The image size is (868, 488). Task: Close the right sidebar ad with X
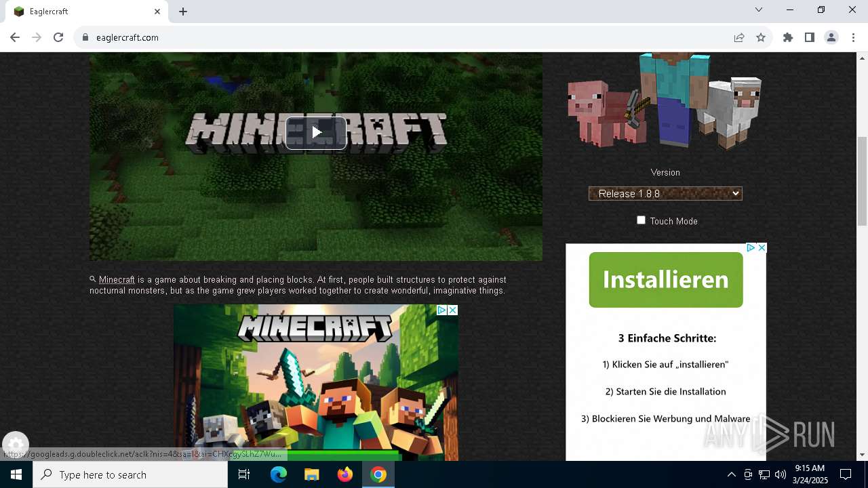coord(762,248)
